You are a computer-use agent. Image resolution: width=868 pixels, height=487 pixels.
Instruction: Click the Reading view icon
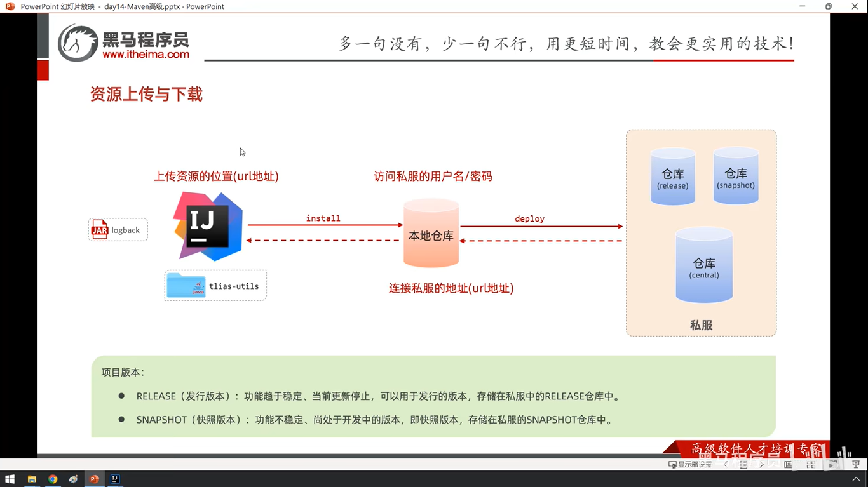click(832, 464)
